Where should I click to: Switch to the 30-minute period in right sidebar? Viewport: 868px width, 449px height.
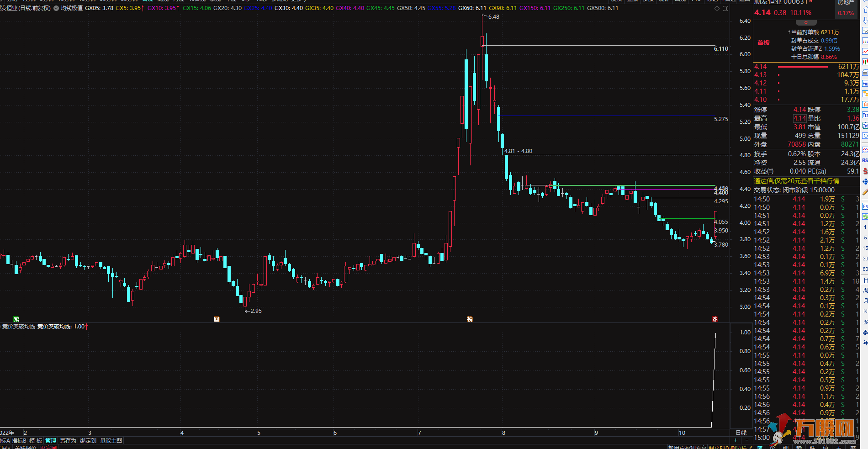click(865, 259)
